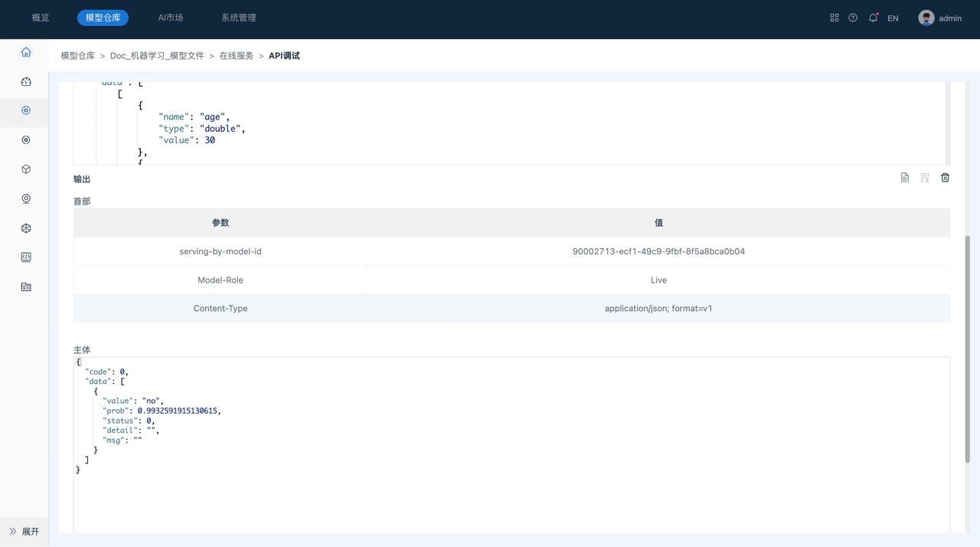Open the code monitor icon in sidebar
This screenshot has height=547, width=980.
coord(26,257)
